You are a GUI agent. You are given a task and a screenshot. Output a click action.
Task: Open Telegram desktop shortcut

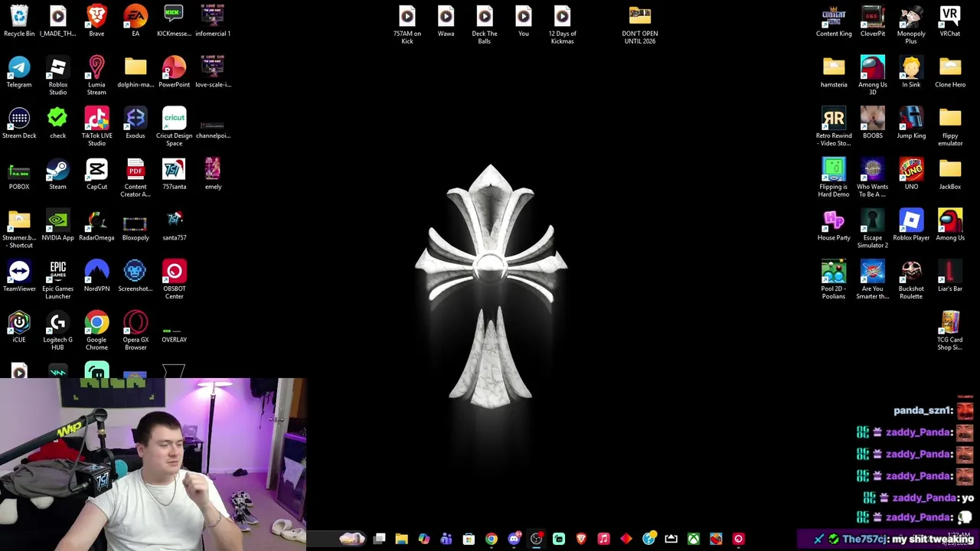pyautogui.click(x=19, y=72)
